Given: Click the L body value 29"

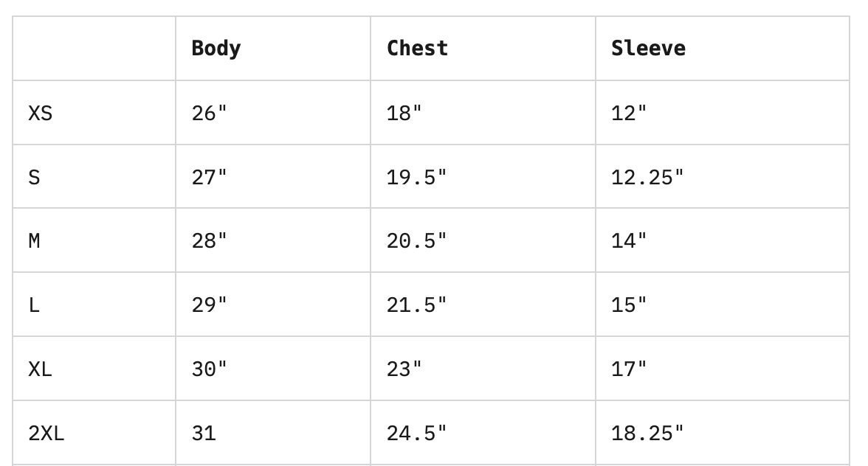Looking at the screenshot, I should (x=210, y=305).
